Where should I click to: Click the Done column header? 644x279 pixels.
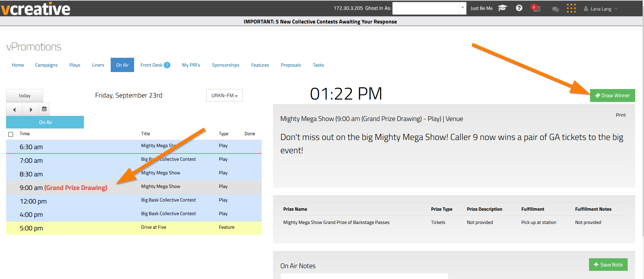[250, 134]
